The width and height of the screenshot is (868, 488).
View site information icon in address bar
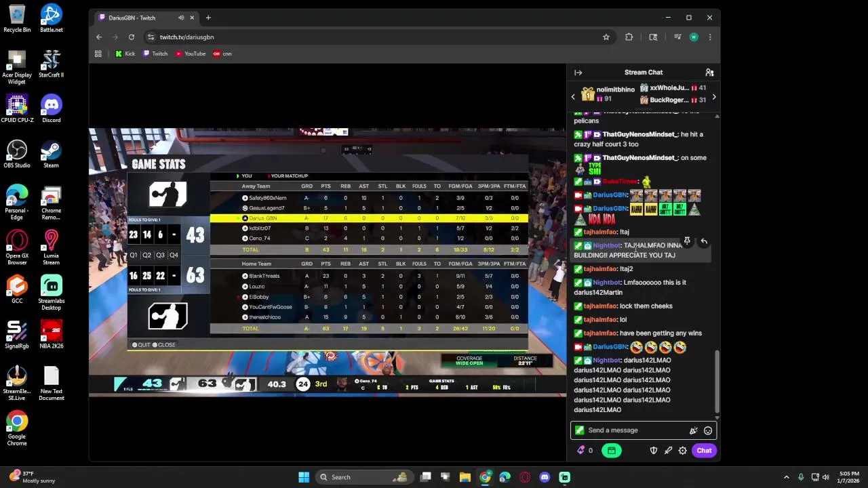click(151, 37)
